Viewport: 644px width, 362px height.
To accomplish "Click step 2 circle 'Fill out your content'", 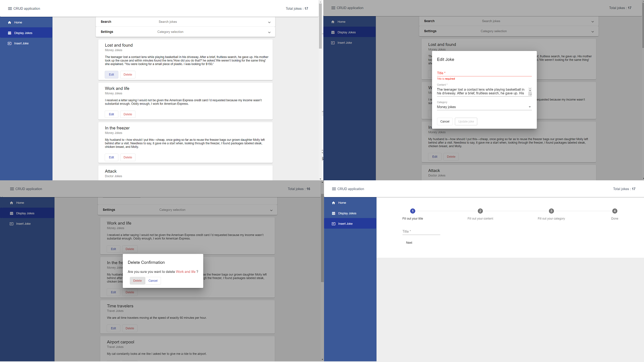I will 480,211.
